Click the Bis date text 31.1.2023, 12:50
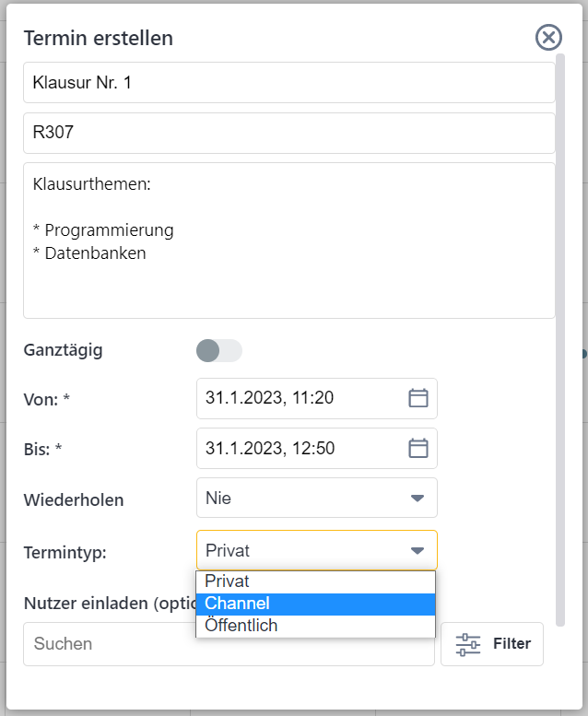 (x=270, y=449)
